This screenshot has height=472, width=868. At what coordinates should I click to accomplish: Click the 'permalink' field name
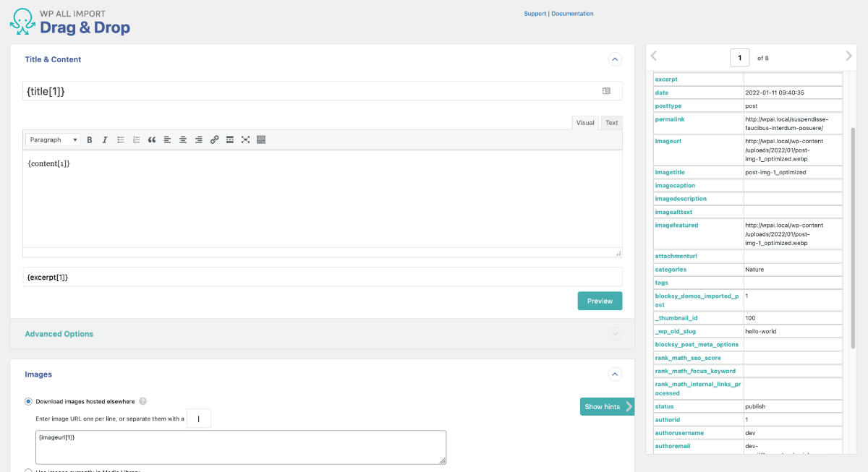(x=669, y=119)
